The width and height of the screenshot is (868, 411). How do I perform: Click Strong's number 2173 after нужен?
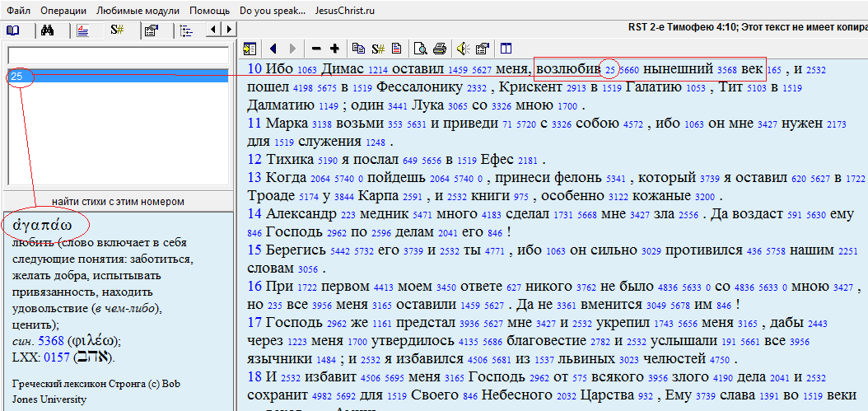(837, 125)
